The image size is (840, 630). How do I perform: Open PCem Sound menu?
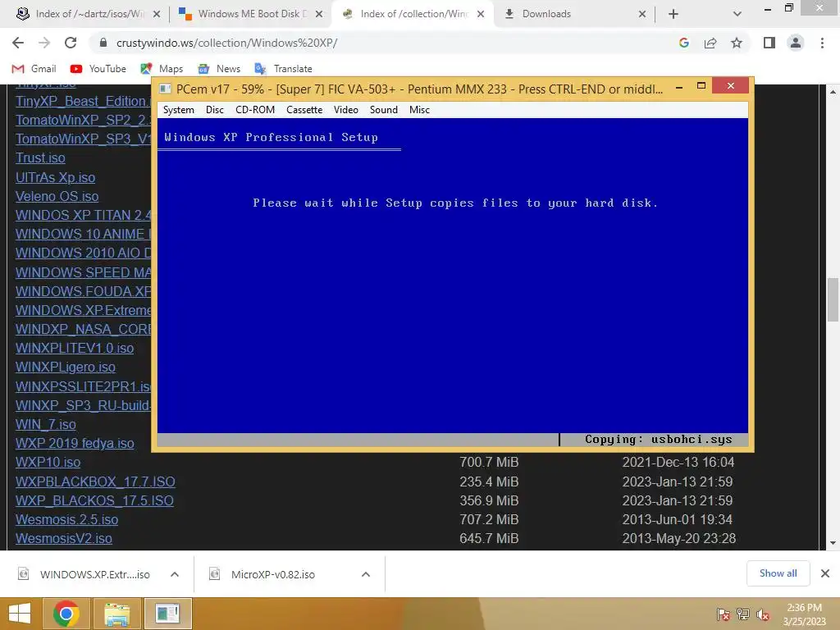(x=384, y=110)
